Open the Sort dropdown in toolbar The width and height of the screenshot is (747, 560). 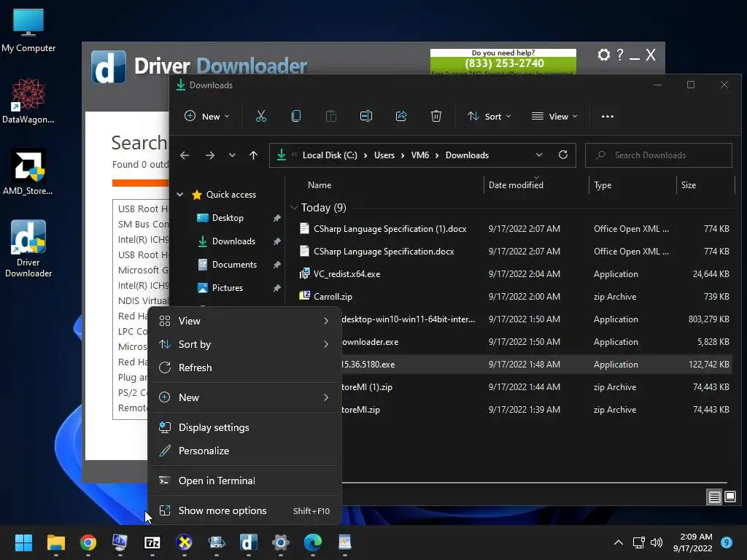pyautogui.click(x=489, y=116)
